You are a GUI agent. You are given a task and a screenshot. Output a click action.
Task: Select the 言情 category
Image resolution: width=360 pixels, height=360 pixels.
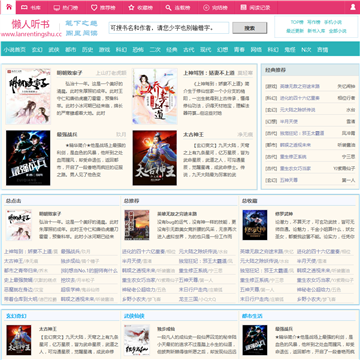click(x=322, y=50)
